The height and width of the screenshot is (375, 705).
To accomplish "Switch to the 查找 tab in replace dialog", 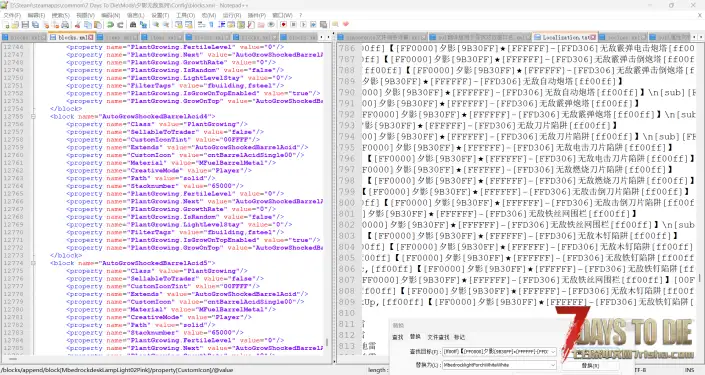I will click(x=398, y=337).
